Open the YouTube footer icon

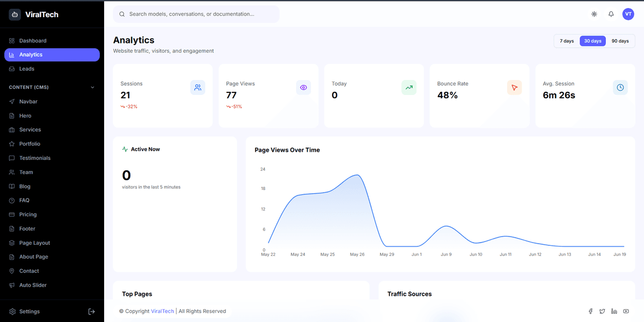[x=626, y=311]
